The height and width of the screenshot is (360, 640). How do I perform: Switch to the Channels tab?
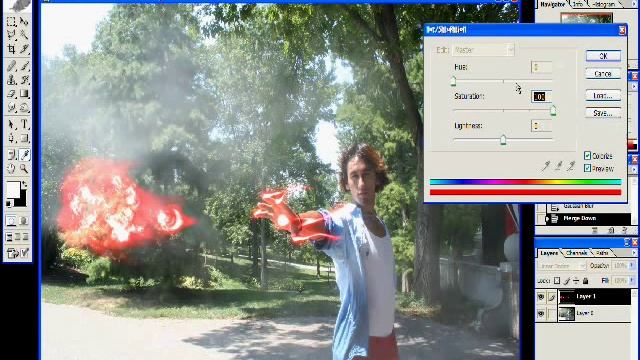click(577, 253)
